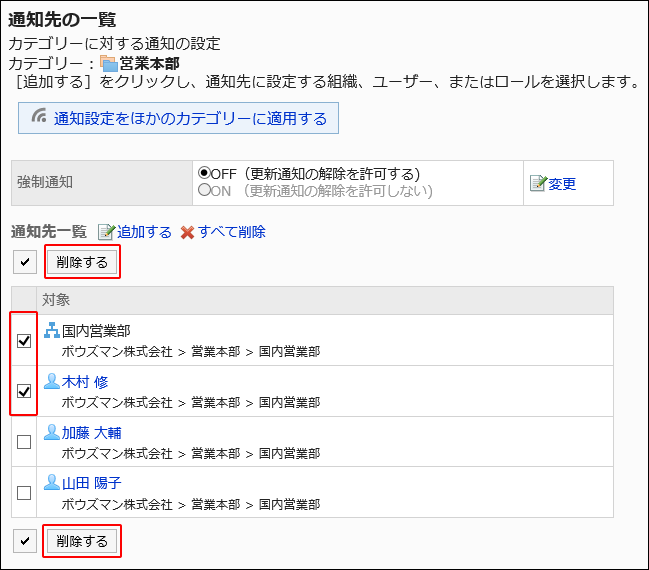
Task: Click the 営業本部 category name
Action: 149,64
